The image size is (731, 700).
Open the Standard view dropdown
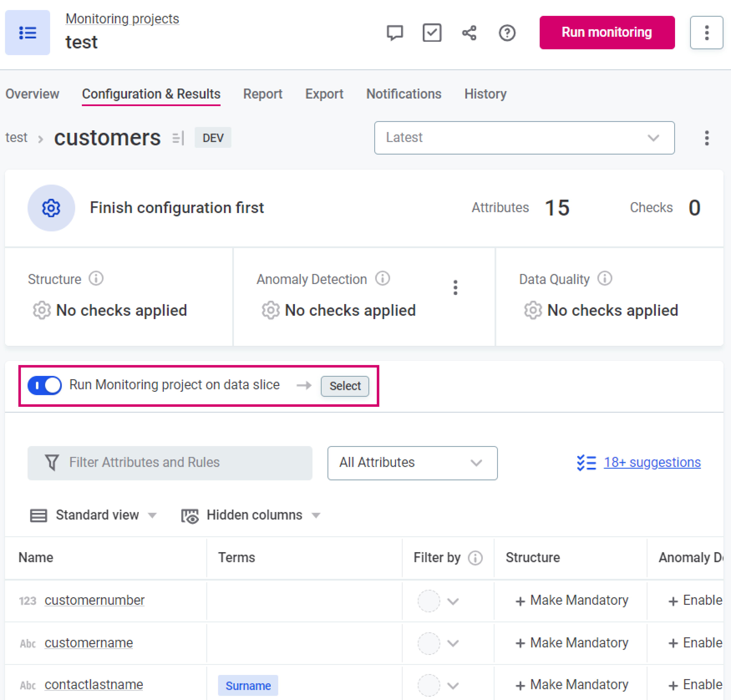click(x=93, y=515)
